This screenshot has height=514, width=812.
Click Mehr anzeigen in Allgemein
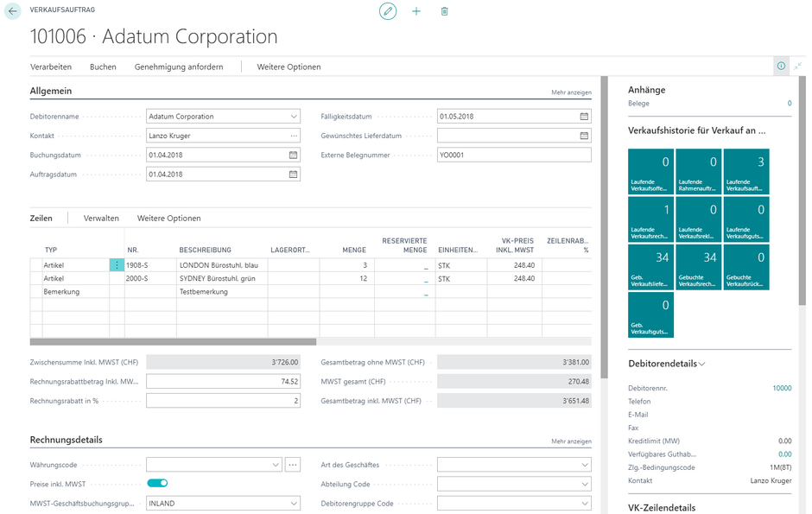click(571, 92)
